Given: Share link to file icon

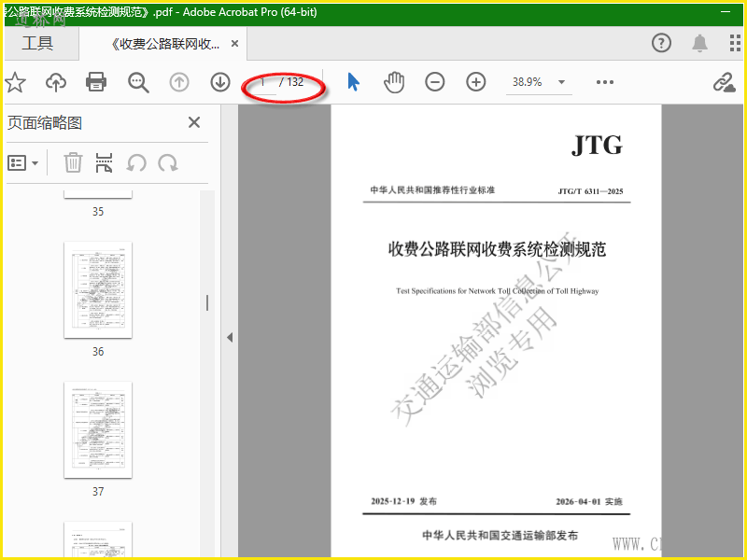Looking at the screenshot, I should point(725,82).
